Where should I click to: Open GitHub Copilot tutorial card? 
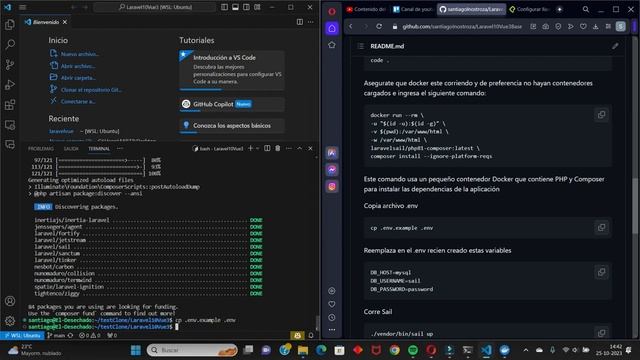click(x=231, y=104)
